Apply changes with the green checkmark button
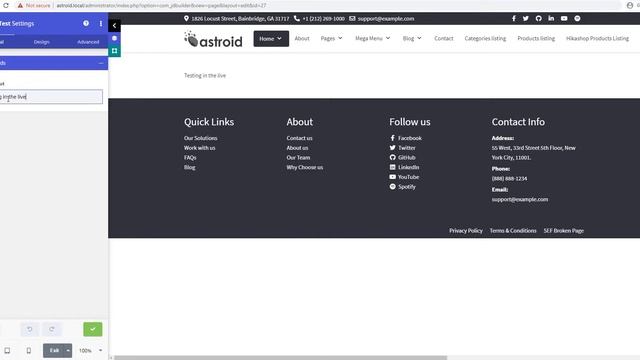 click(x=93, y=329)
